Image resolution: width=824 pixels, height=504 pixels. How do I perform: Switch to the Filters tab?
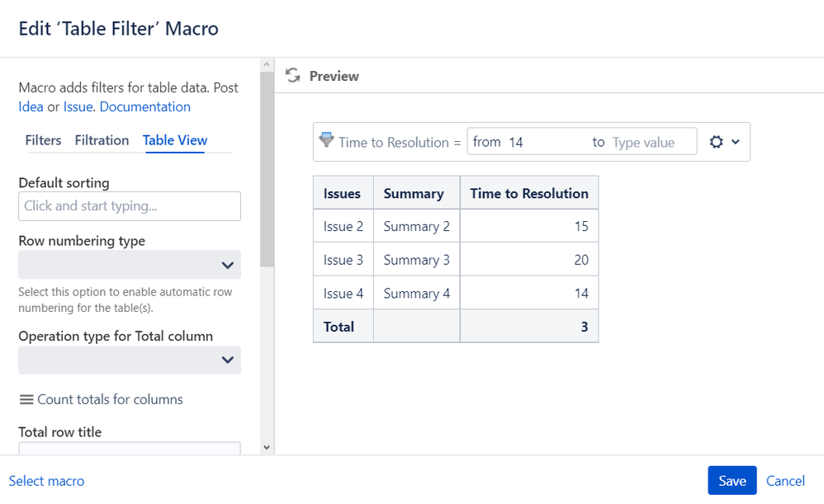click(x=43, y=140)
